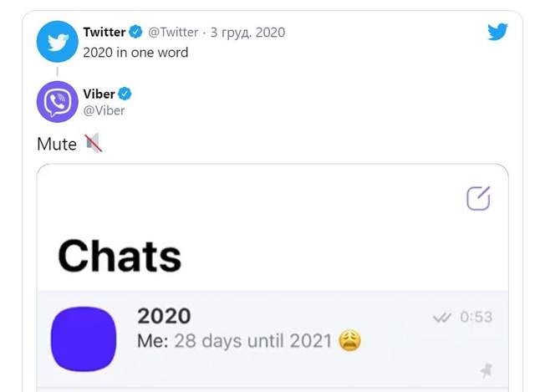Click the "Mute" reply text
Screen dimensions: 535x392
point(57,144)
